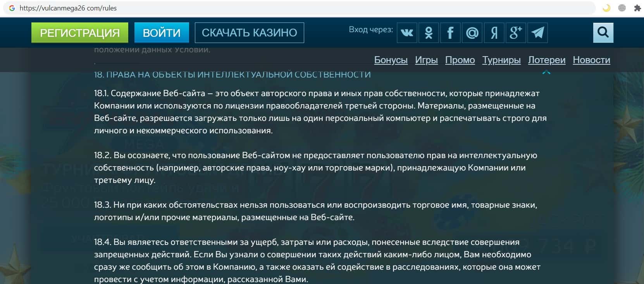The width and height of the screenshot is (644, 284).
Task: Log in via the Yandex icon
Action: coord(494,33)
